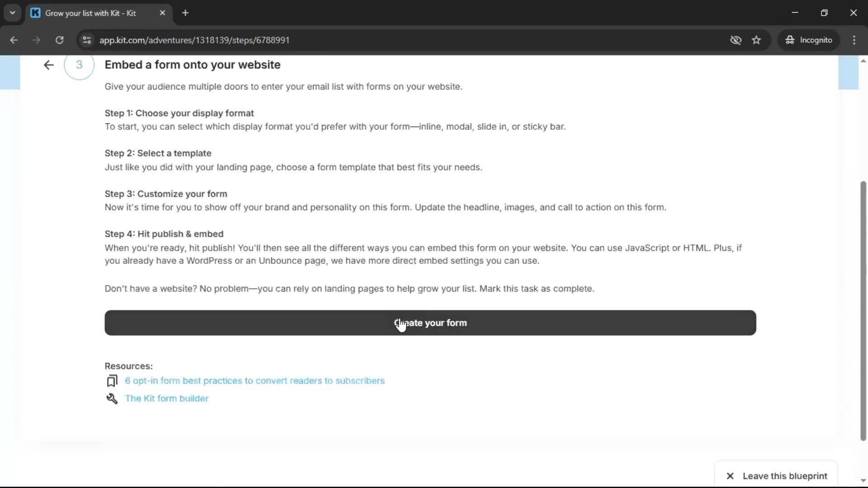Click the Kit logo favicon on the browser tab
868x488 pixels.
(x=35, y=13)
